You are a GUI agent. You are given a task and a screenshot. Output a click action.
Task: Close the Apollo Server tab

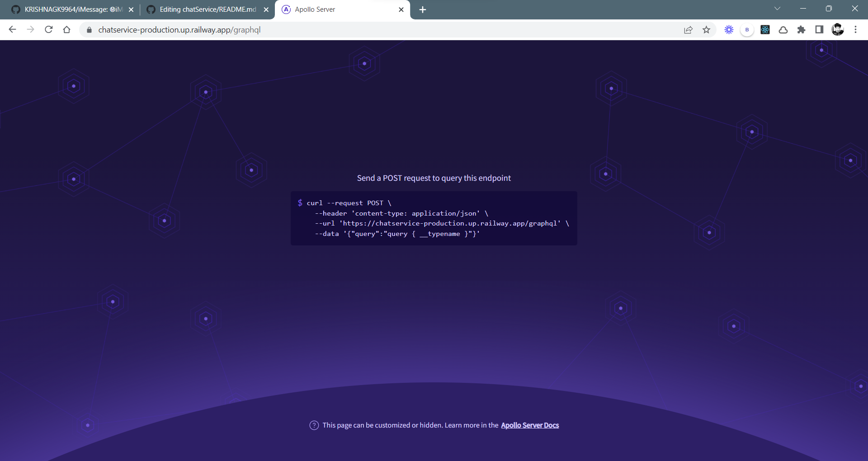pos(401,9)
